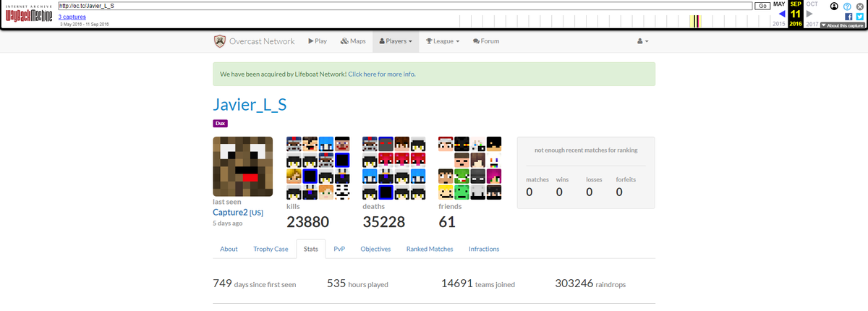868x311 pixels.
Task: Click the highlighted capture marker on timeline
Action: [696, 21]
